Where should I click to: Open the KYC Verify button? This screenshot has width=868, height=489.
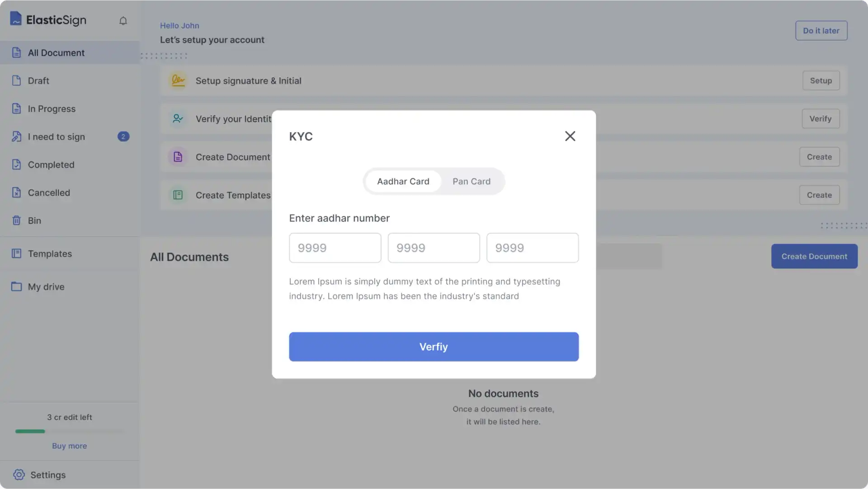click(x=434, y=347)
